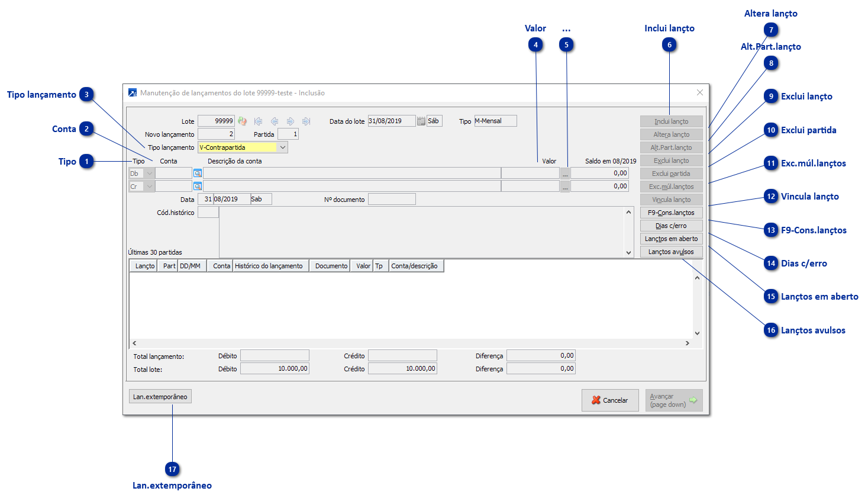868x501 pixels.
Task: Click the Data day field showing 31
Action: click(205, 199)
